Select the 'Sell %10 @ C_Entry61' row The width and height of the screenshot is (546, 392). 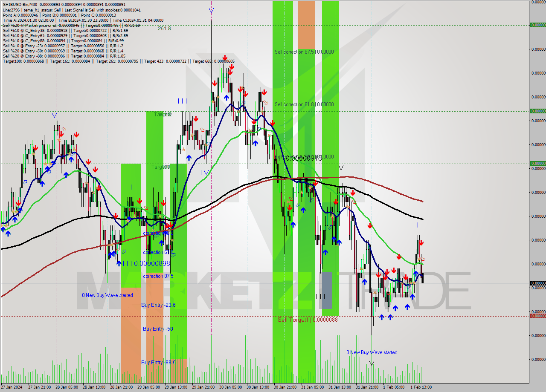tap(65, 35)
